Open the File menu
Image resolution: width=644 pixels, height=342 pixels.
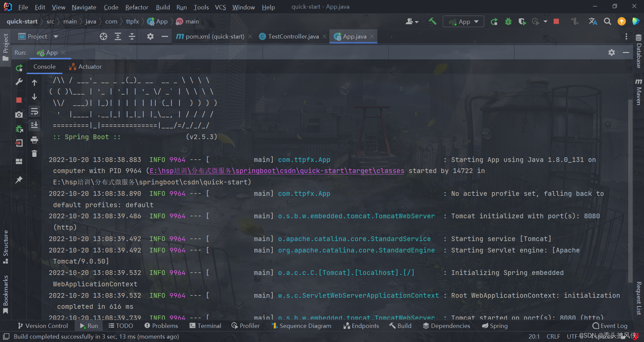(x=23, y=7)
